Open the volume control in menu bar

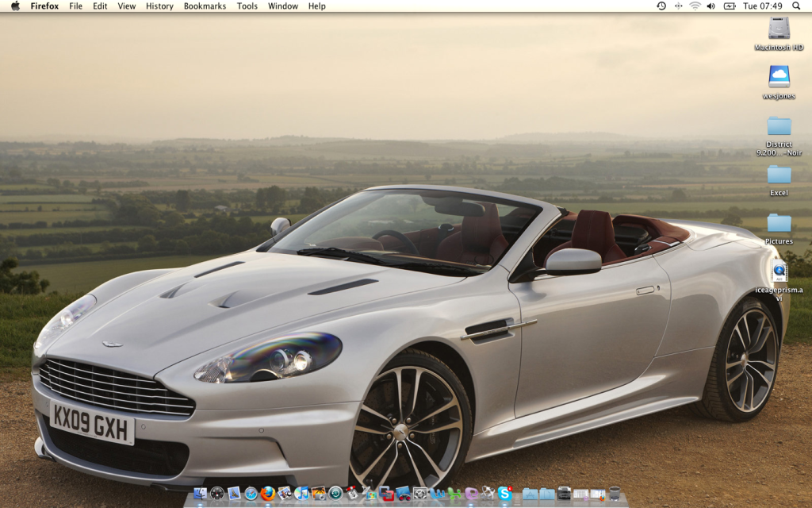(711, 6)
